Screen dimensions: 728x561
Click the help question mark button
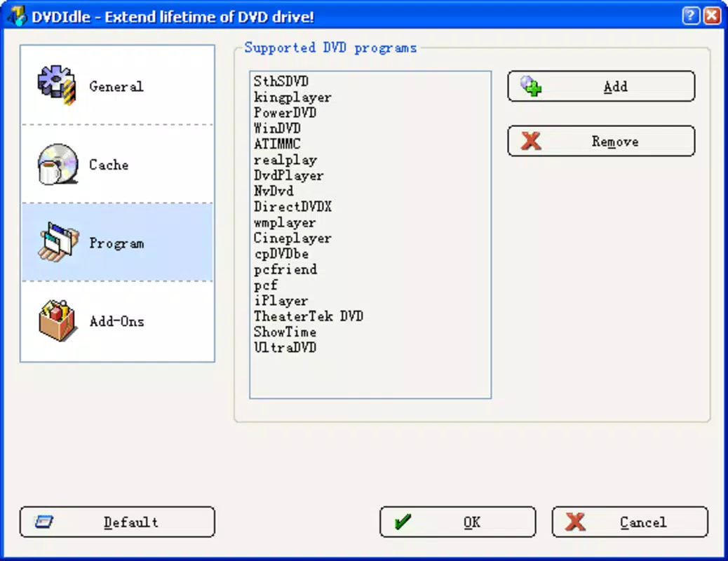click(x=690, y=16)
